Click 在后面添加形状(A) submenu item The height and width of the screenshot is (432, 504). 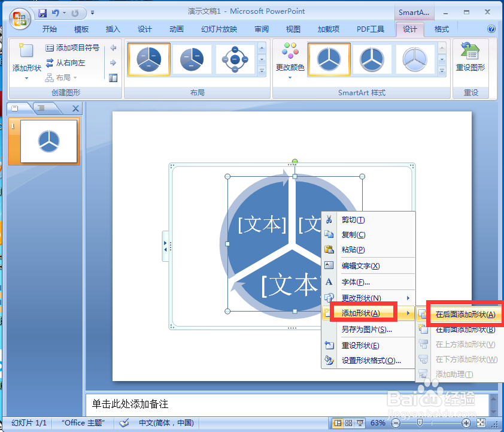pos(460,315)
